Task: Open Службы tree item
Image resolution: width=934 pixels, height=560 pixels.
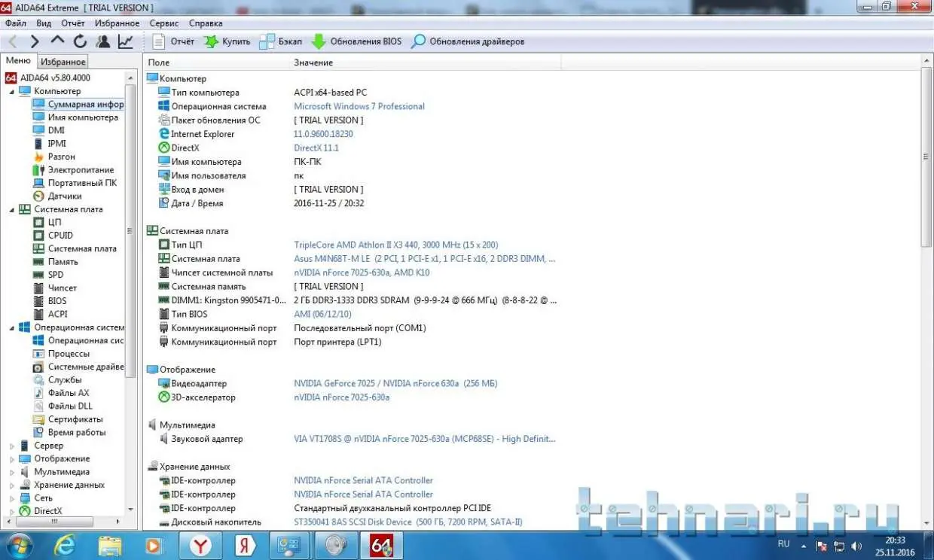Action: coord(57,379)
